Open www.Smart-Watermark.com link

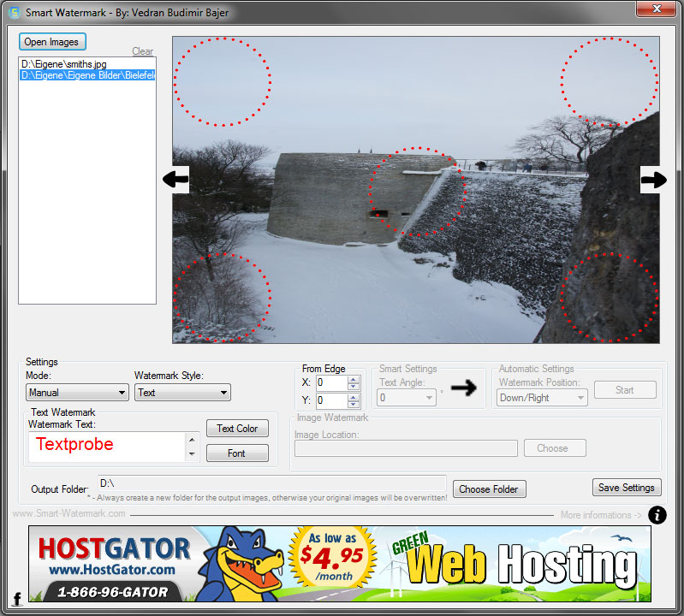tap(69, 513)
